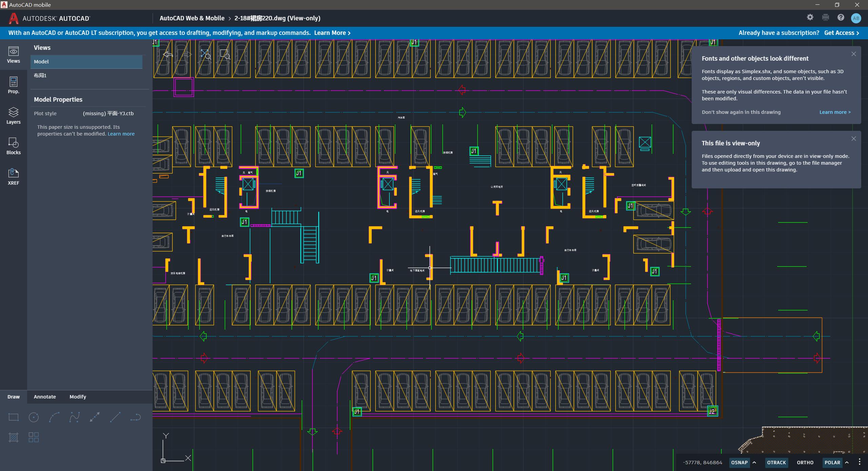
Task: Open the Blocks panel
Action: pyautogui.click(x=14, y=146)
